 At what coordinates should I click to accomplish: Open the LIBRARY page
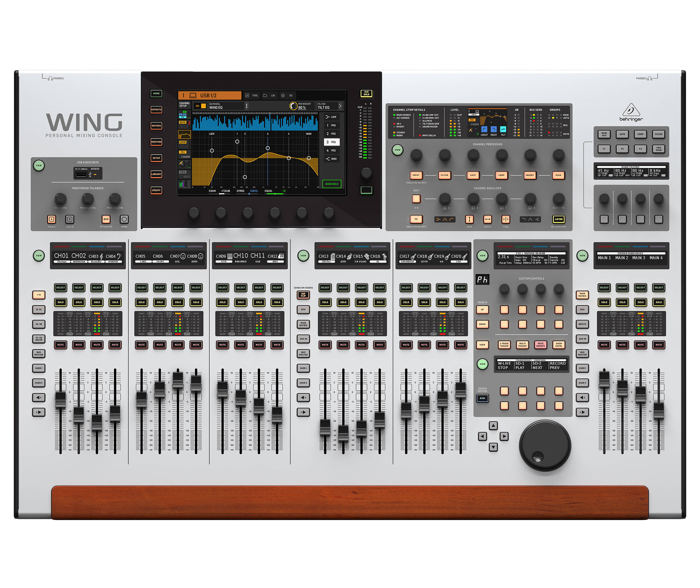coord(156,174)
